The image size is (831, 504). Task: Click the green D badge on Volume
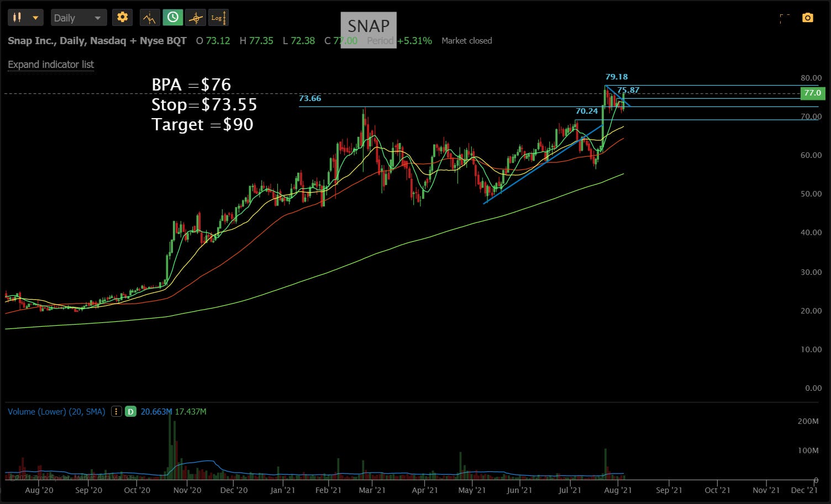(130, 411)
